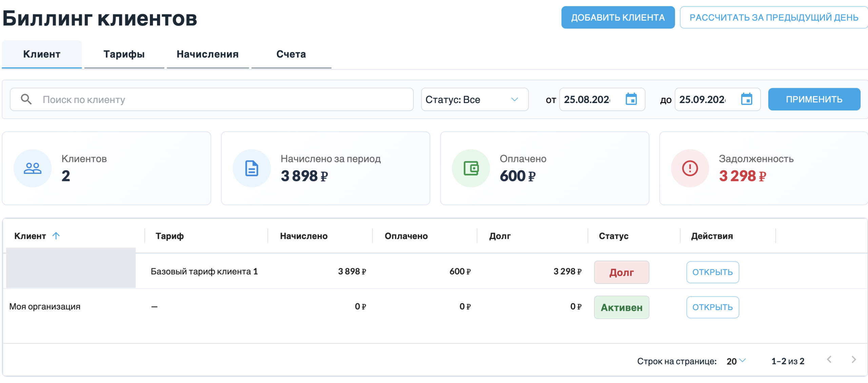Switch to the Начисления tab
The width and height of the screenshot is (868, 383).
coord(208,54)
